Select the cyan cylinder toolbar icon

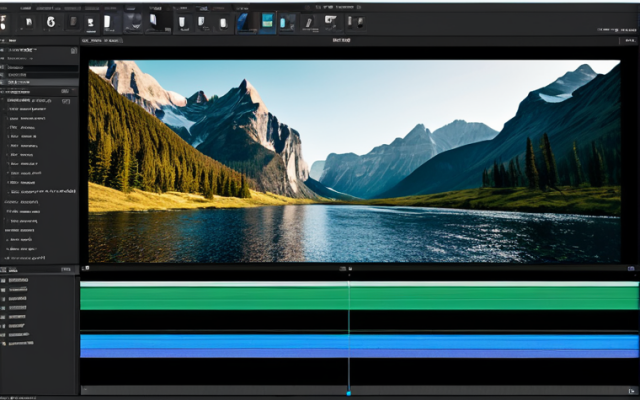coord(283,22)
